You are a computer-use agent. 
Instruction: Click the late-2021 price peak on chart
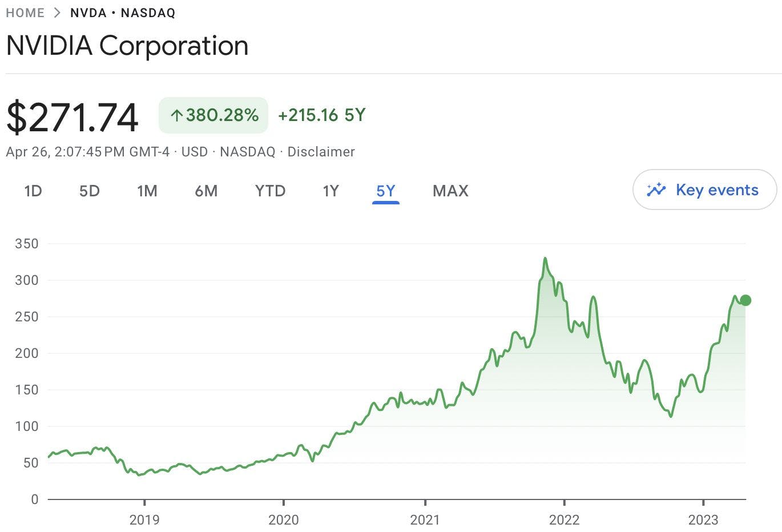click(545, 259)
